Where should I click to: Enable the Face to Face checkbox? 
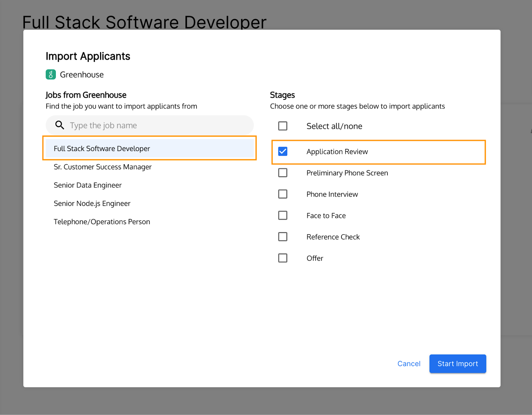[x=283, y=215]
